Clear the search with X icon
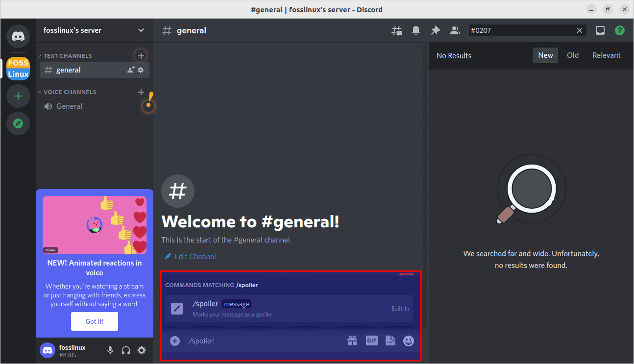The width and height of the screenshot is (634, 364). coord(580,30)
